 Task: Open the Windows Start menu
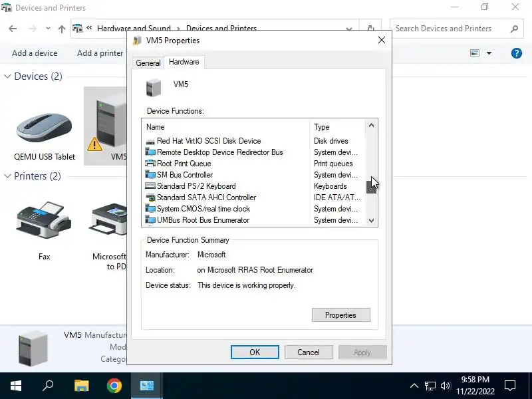16,386
